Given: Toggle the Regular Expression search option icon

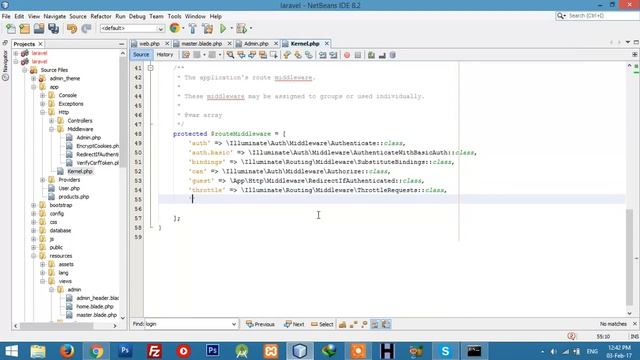Looking at the screenshot, I should [364, 324].
